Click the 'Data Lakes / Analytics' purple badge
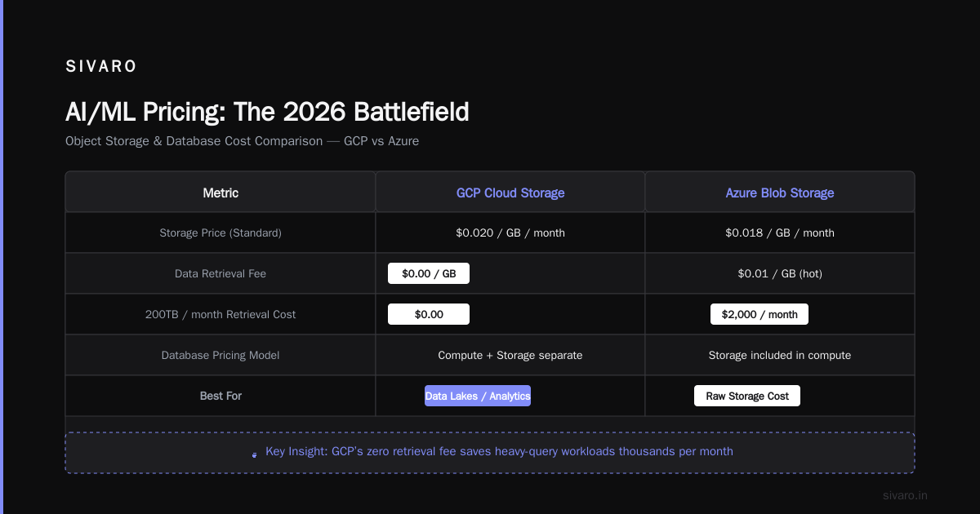 coord(478,397)
